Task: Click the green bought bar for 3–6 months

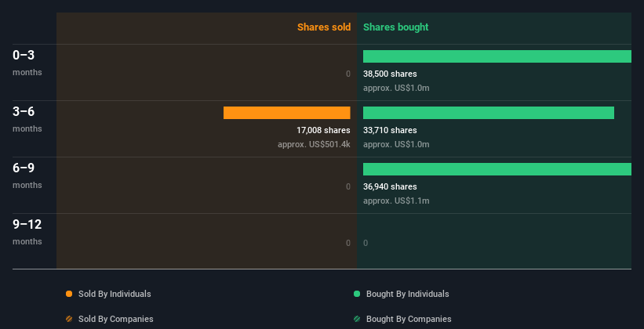Action: pos(489,113)
